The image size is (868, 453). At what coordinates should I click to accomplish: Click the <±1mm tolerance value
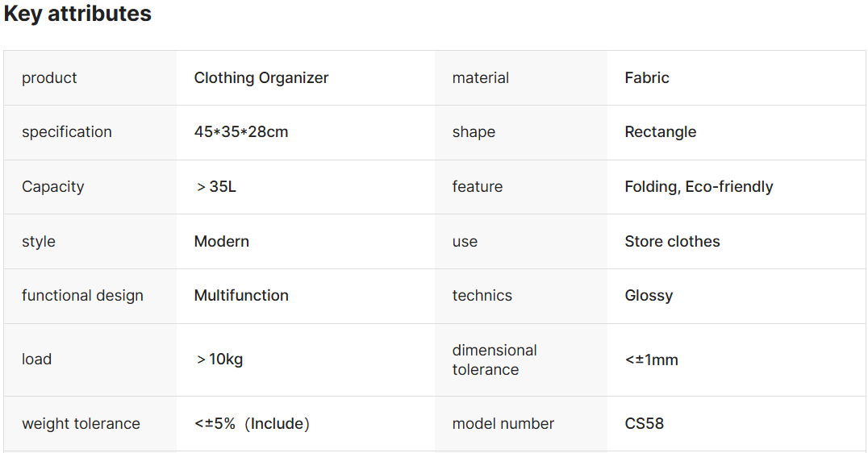tap(651, 360)
